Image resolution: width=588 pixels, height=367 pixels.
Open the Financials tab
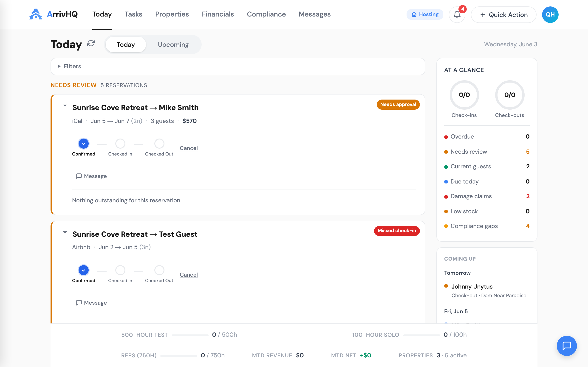click(218, 14)
